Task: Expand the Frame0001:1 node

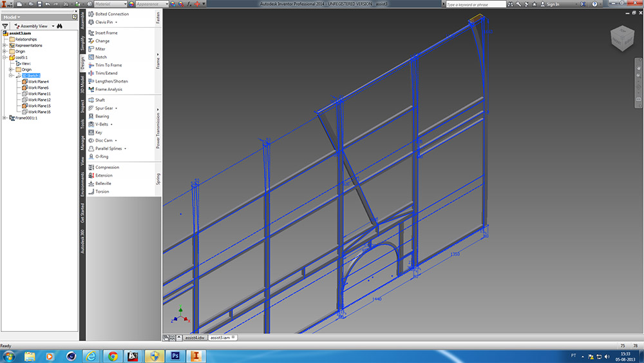Action: point(5,118)
